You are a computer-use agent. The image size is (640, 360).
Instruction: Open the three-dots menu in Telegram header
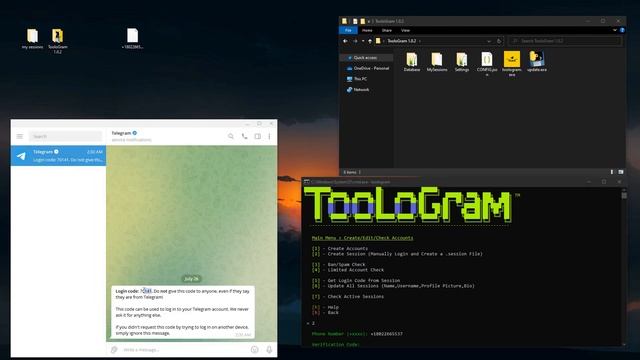[x=269, y=136]
